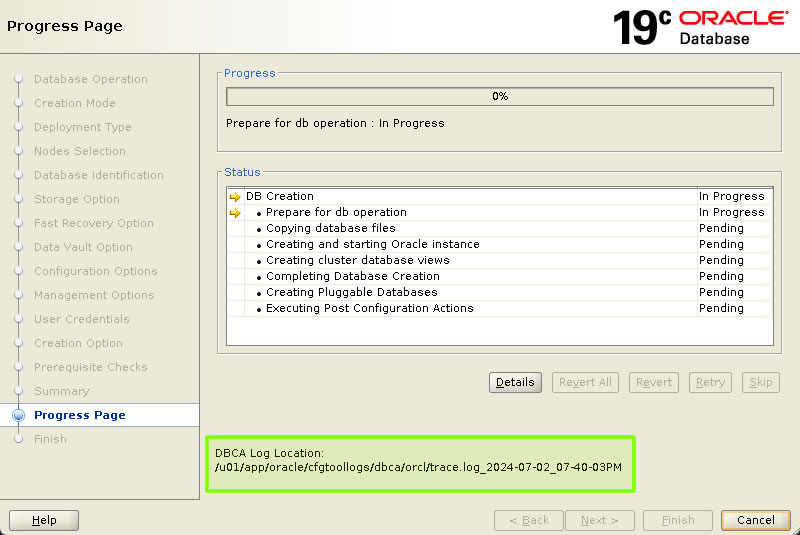Image resolution: width=800 pixels, height=535 pixels.
Task: Select Management Options step
Action: (x=94, y=295)
